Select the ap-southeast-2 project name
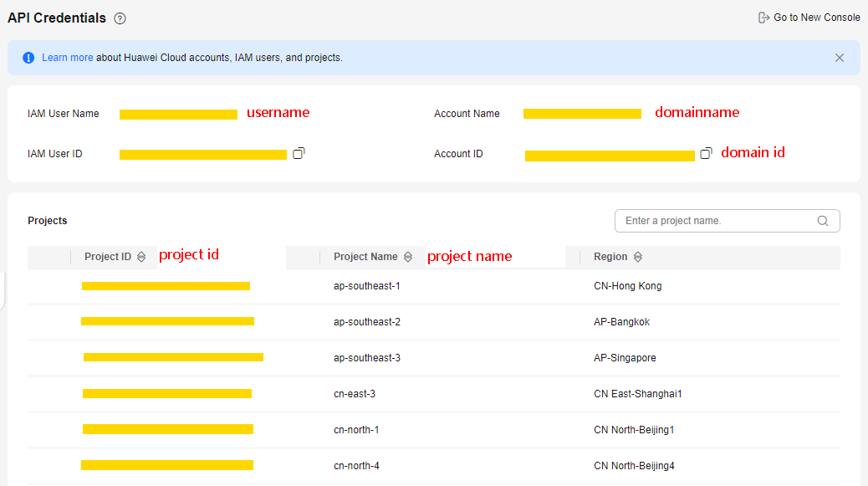The height and width of the screenshot is (486, 868). pyautogui.click(x=367, y=322)
